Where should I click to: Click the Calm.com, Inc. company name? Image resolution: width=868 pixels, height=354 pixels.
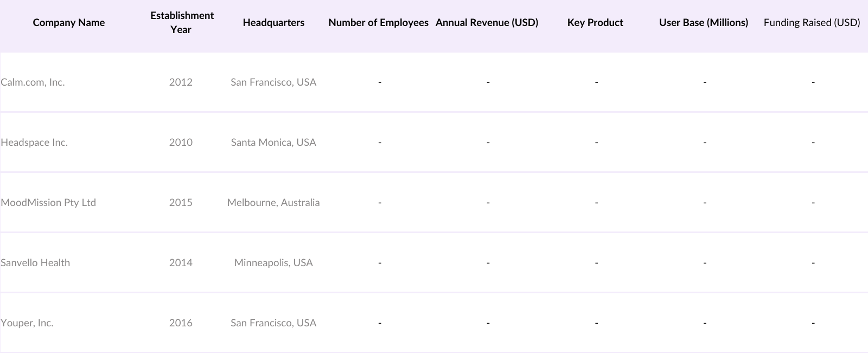click(x=33, y=82)
